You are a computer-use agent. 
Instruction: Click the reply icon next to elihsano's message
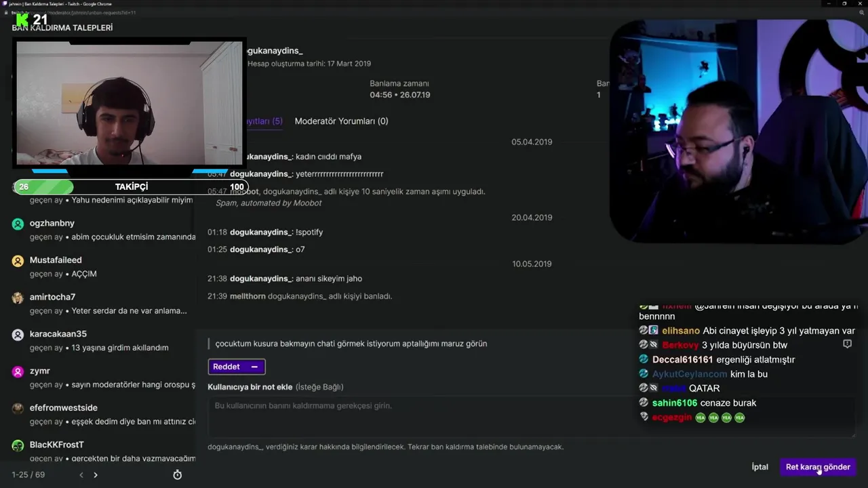click(x=847, y=344)
